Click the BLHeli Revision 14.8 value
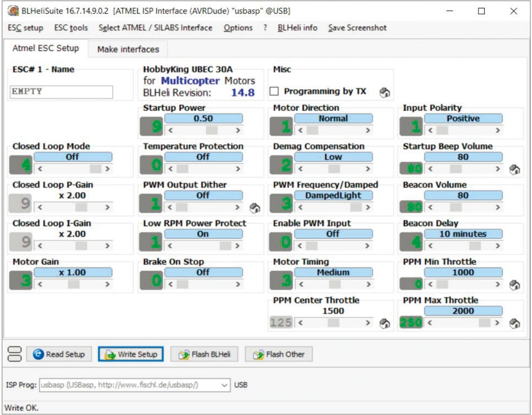The image size is (532, 415). tap(243, 93)
